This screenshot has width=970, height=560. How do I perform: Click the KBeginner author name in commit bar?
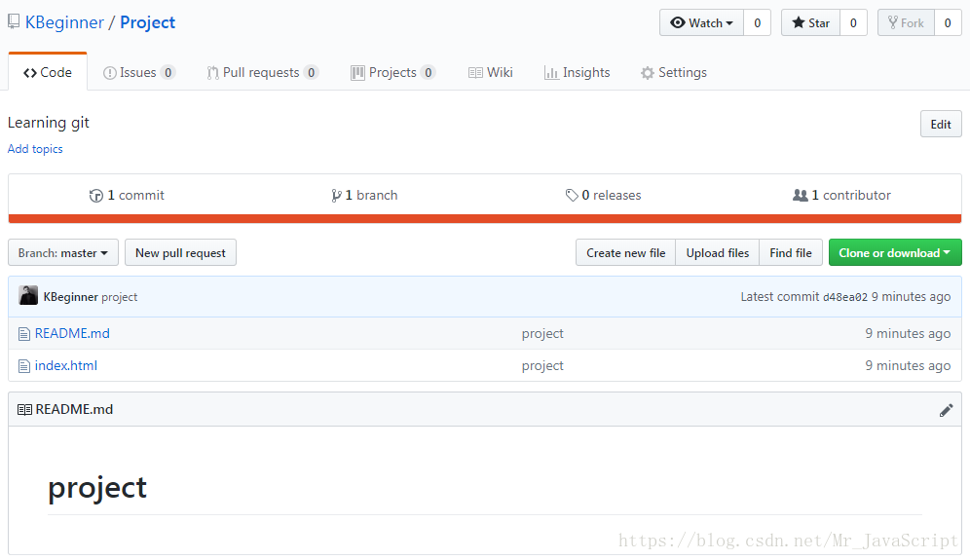click(x=70, y=297)
